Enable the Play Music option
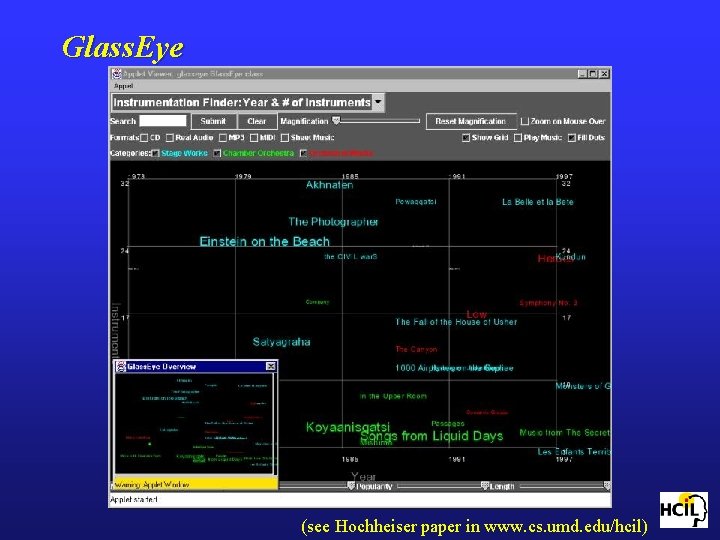Screen dimensions: 720x540 click(518, 138)
